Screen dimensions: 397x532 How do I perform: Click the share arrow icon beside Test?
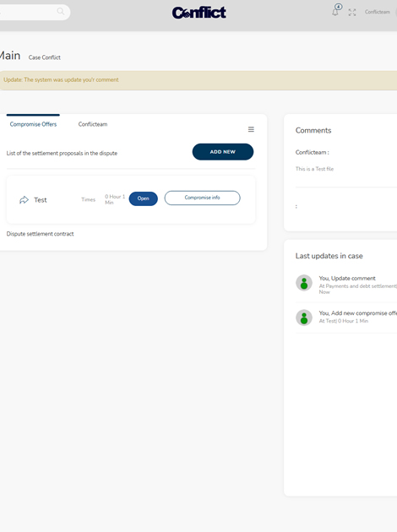tap(24, 200)
